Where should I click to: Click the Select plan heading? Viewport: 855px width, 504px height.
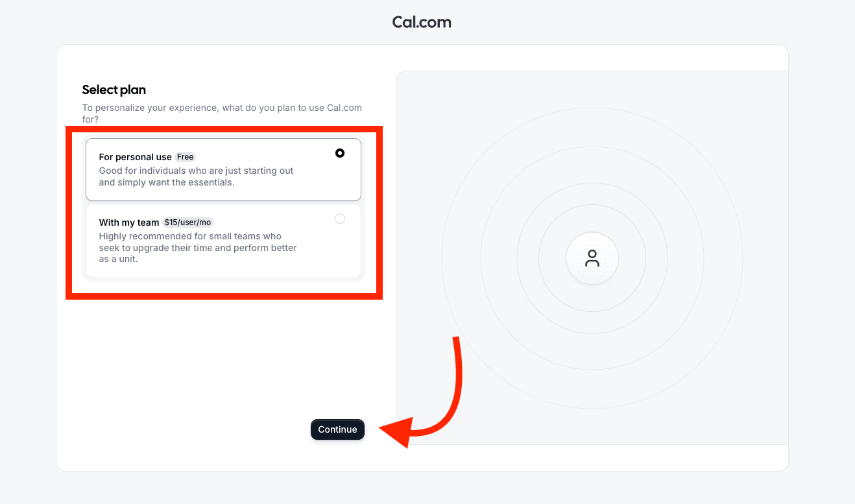(x=114, y=90)
